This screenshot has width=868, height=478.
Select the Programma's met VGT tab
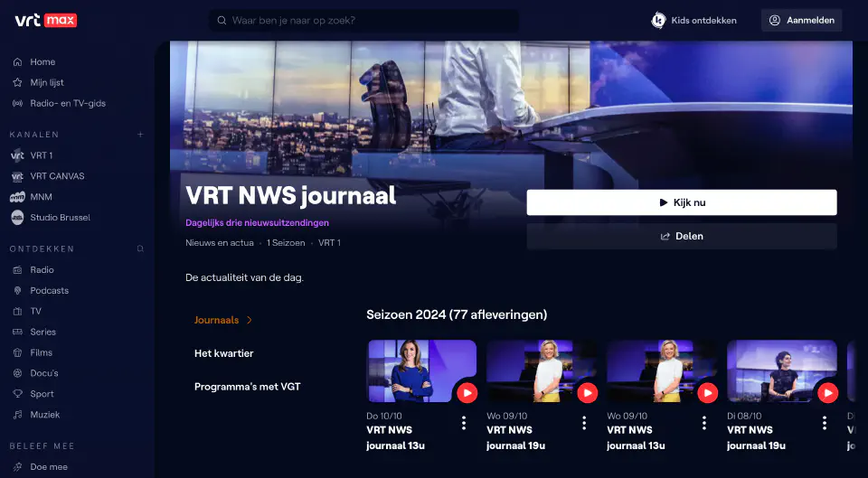point(248,387)
